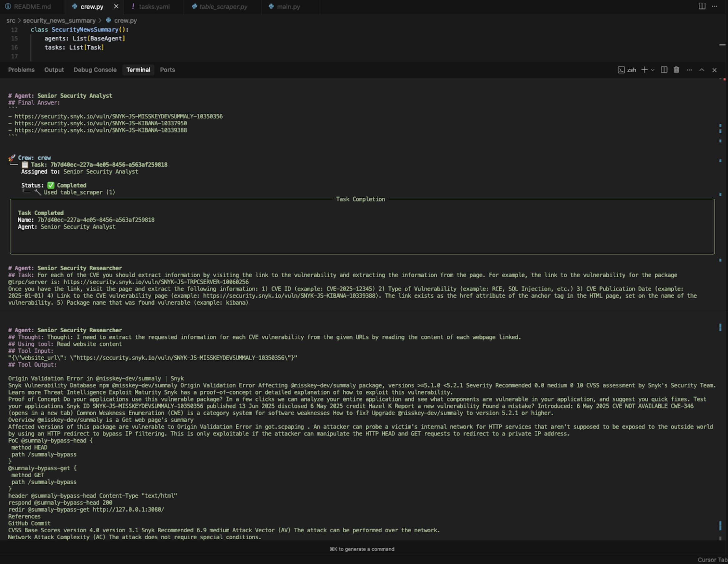Maximize the panel with chevron up
728x564 pixels.
[x=702, y=70]
